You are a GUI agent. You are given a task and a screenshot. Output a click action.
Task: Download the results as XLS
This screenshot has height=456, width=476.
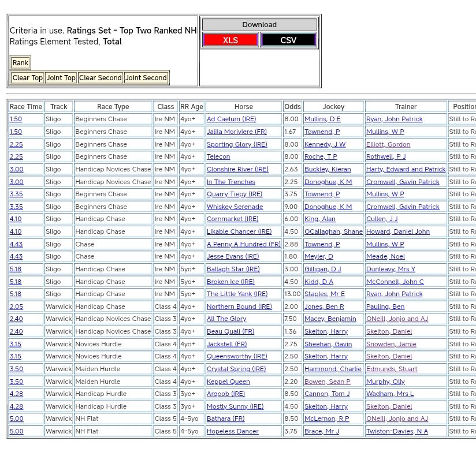coord(230,40)
